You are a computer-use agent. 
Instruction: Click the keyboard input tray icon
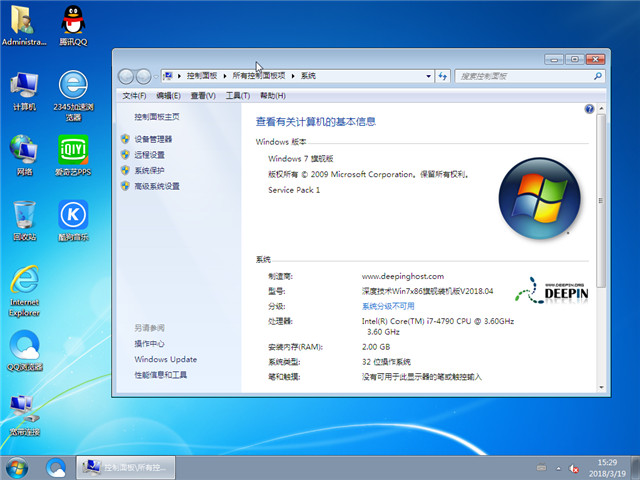[x=541, y=468]
